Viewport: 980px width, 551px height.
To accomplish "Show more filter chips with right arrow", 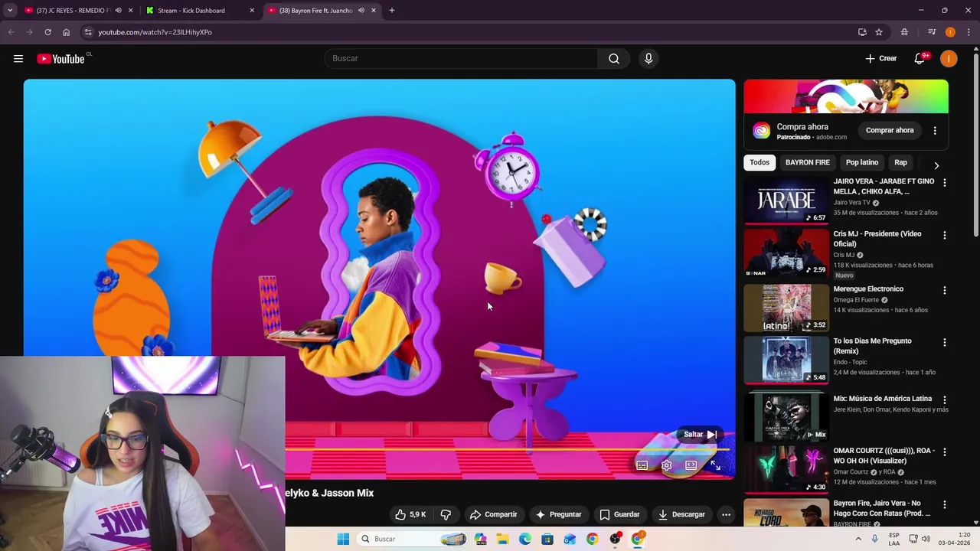I will [936, 165].
